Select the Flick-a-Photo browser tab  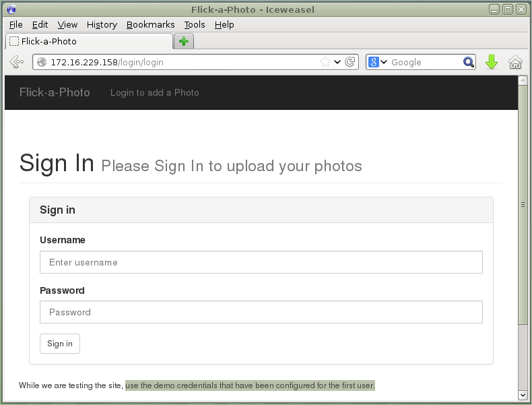(90, 41)
